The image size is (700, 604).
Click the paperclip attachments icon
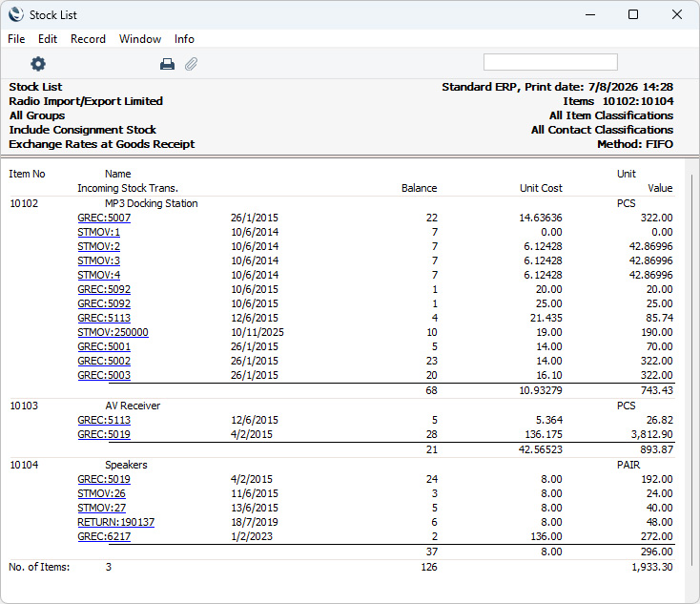pos(191,64)
